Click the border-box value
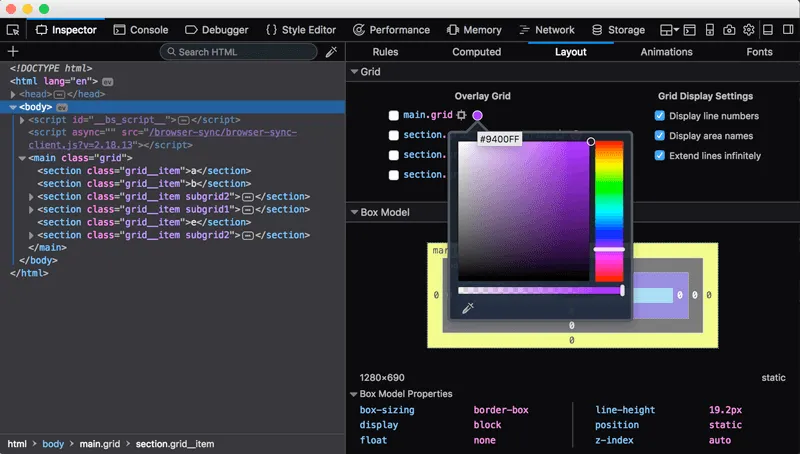This screenshot has width=800, height=454. click(x=501, y=410)
